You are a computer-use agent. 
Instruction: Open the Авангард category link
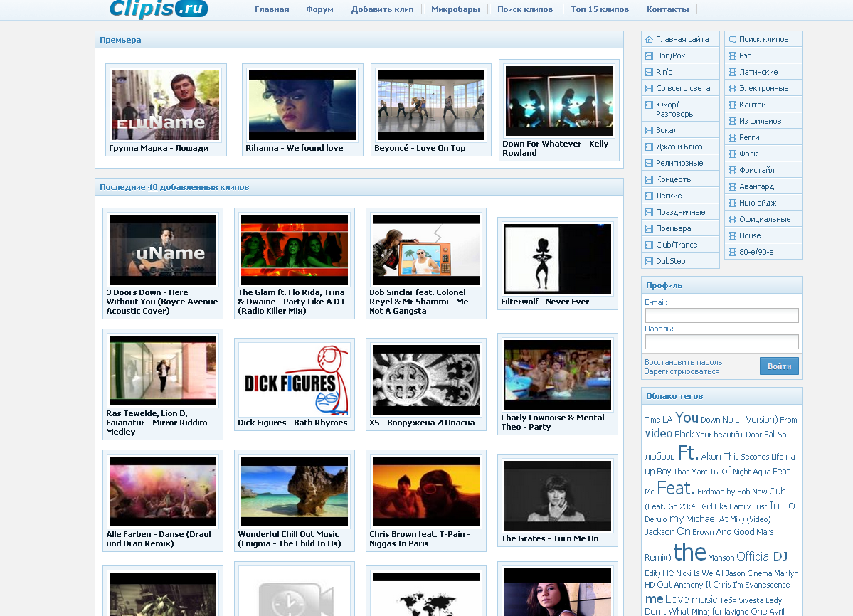pos(756,186)
